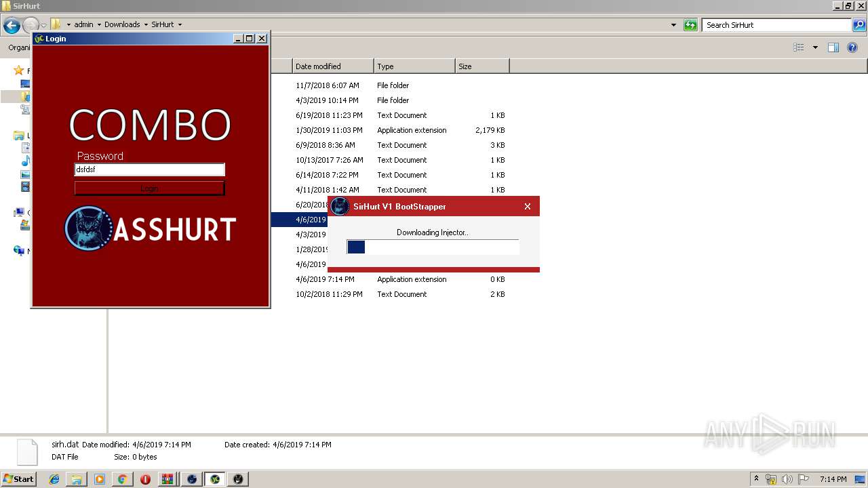
Task: Click SirHurt bootstrapper cat logo
Action: point(340,207)
